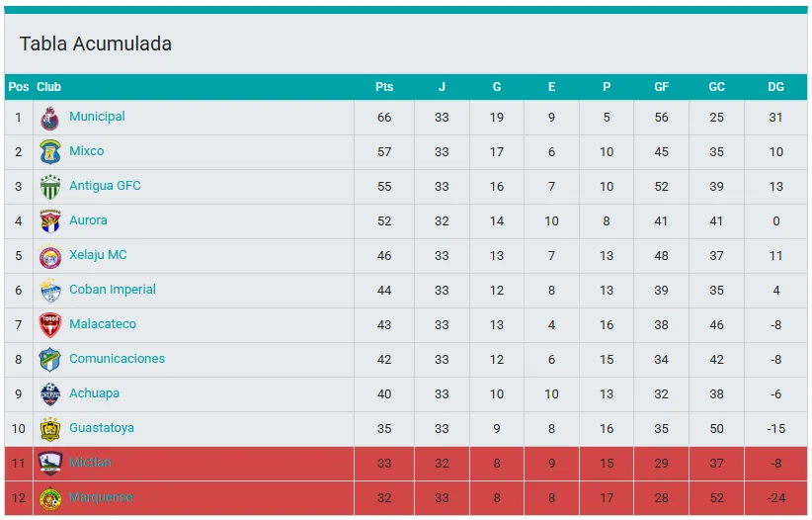The height and width of the screenshot is (520, 812).
Task: Go to the Comunicaciones club page link
Action: coord(117,359)
